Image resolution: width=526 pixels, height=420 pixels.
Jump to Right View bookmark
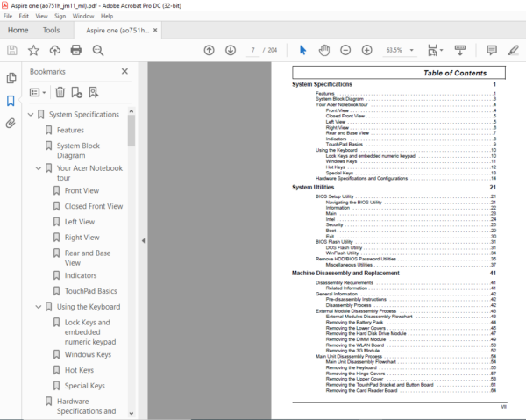pyautogui.click(x=82, y=238)
